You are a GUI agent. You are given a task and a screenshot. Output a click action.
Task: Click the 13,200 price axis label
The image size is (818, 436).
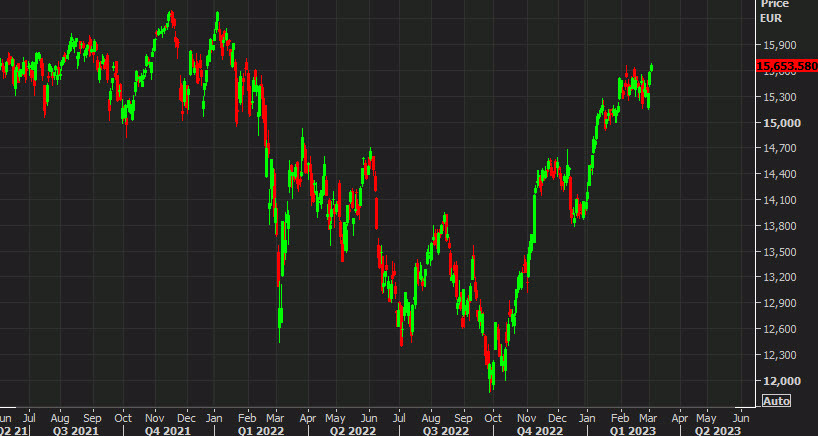coord(779,277)
